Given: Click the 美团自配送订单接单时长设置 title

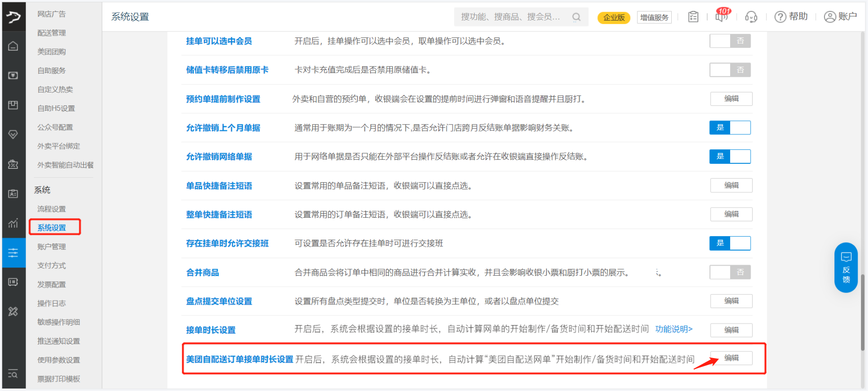Looking at the screenshot, I should click(x=240, y=360).
